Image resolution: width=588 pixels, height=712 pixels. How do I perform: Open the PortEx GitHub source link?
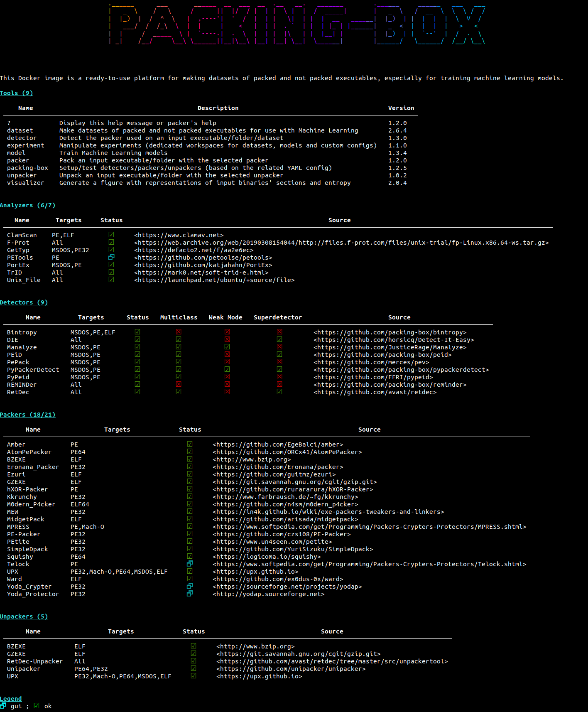203,265
